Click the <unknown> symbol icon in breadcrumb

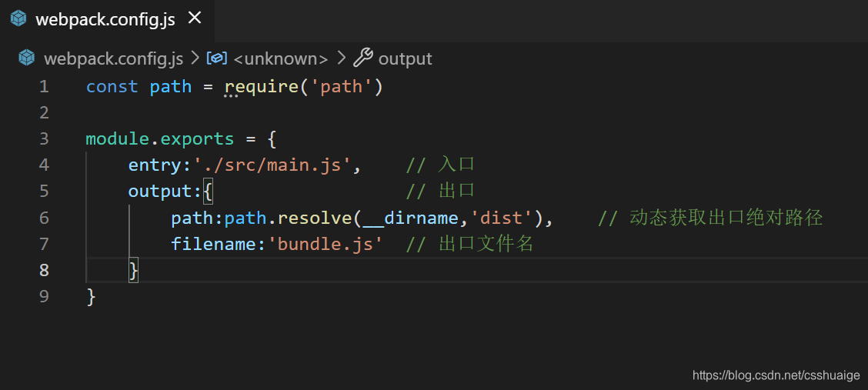click(x=217, y=58)
